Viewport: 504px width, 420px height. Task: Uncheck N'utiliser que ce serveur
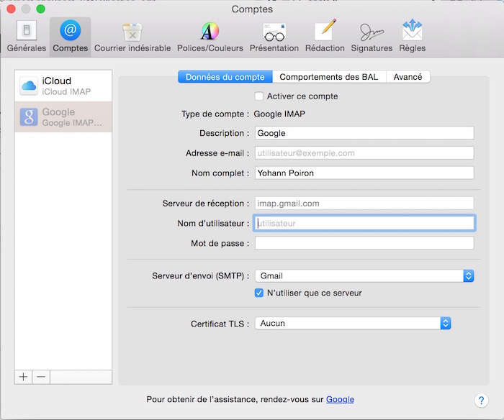click(258, 293)
